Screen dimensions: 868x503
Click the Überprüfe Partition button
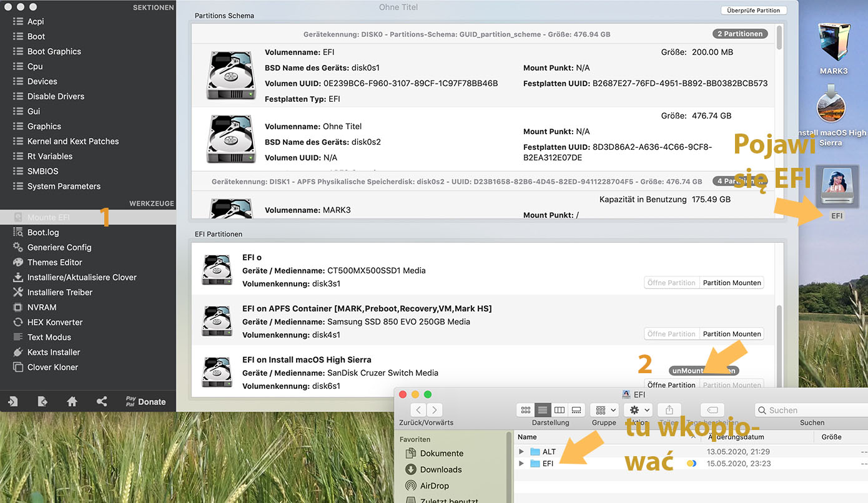(754, 11)
